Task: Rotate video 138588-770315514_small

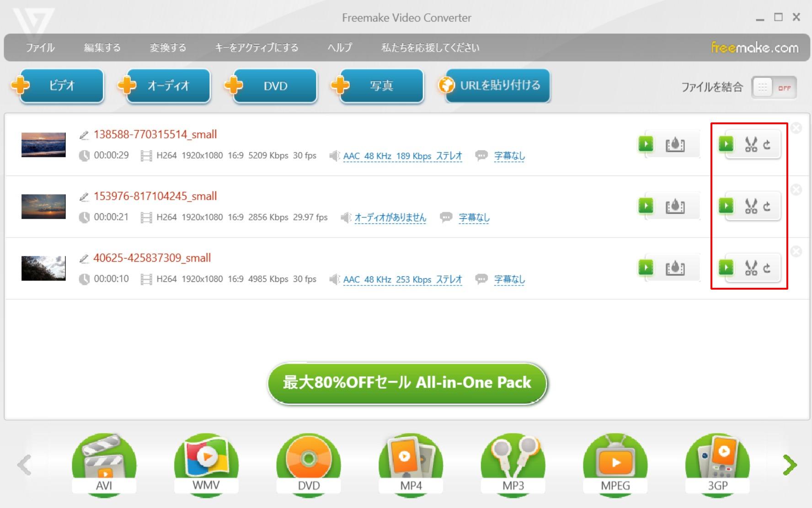Action: (x=767, y=145)
